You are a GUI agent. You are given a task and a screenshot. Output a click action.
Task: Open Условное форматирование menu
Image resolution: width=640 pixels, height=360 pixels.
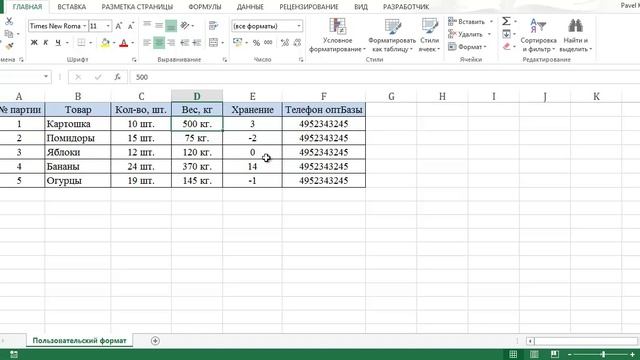point(338,36)
